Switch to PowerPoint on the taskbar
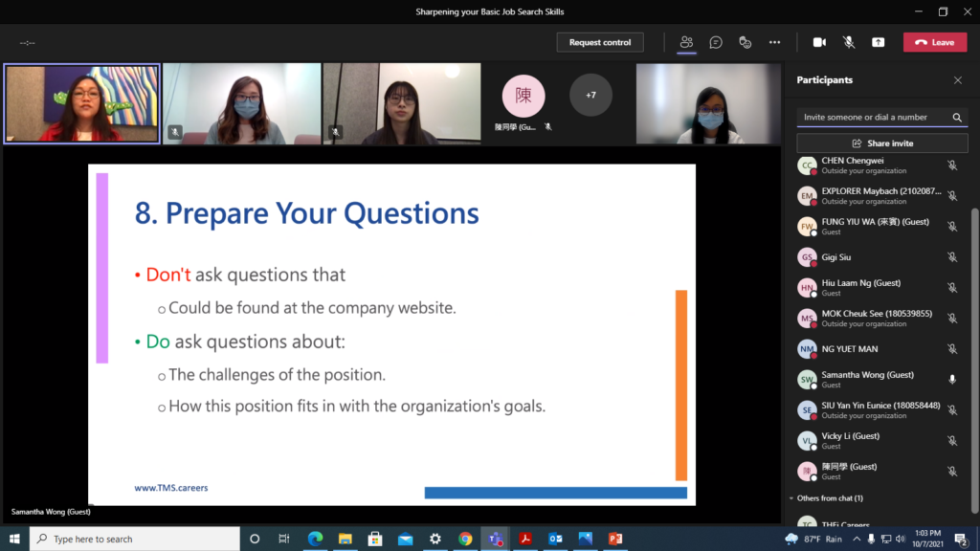This screenshot has width=980, height=551. [615, 539]
